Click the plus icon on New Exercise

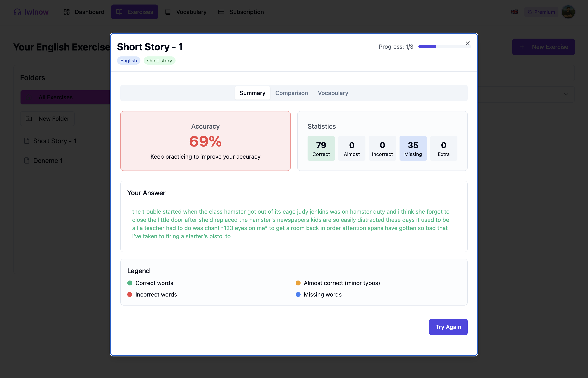pyautogui.click(x=522, y=47)
